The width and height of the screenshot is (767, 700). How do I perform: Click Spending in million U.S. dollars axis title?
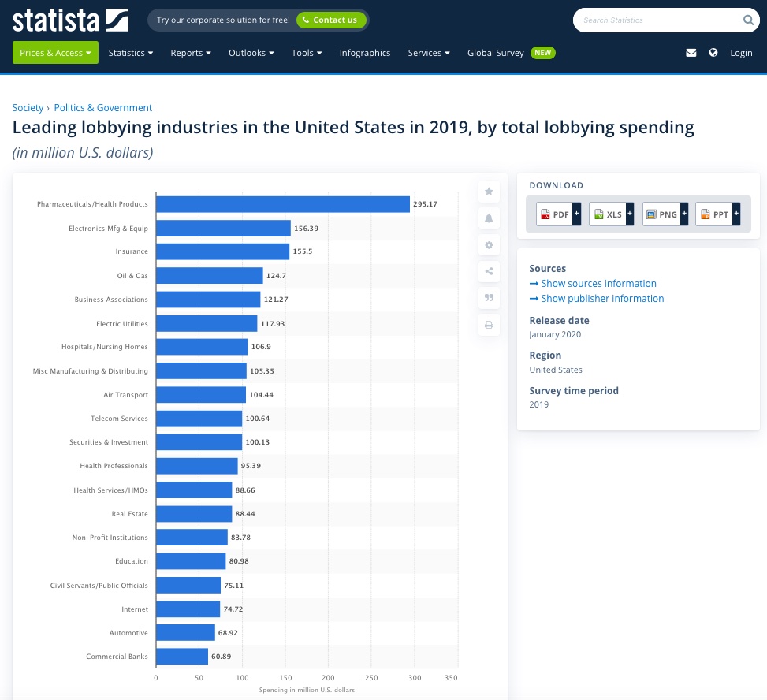click(x=307, y=690)
